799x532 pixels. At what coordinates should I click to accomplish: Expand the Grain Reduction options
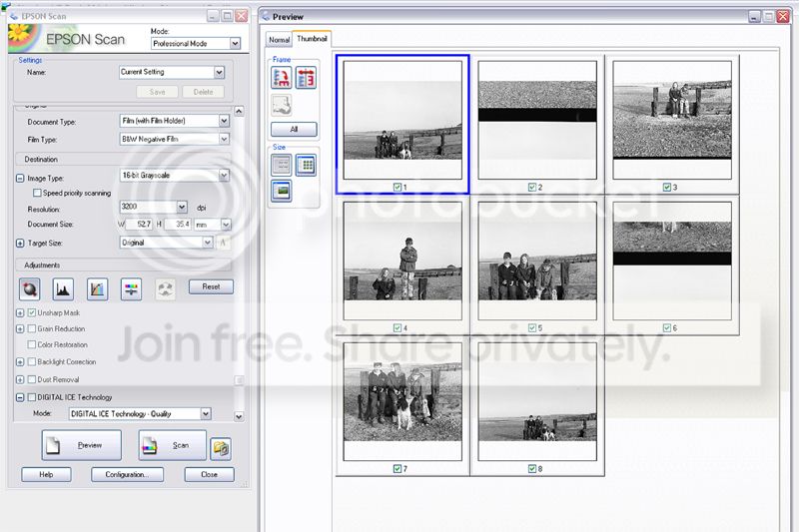[x=20, y=328]
